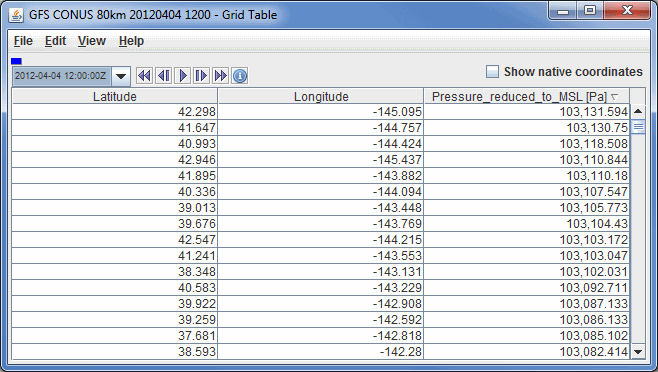
Task: Start the time animation
Action: (183, 76)
